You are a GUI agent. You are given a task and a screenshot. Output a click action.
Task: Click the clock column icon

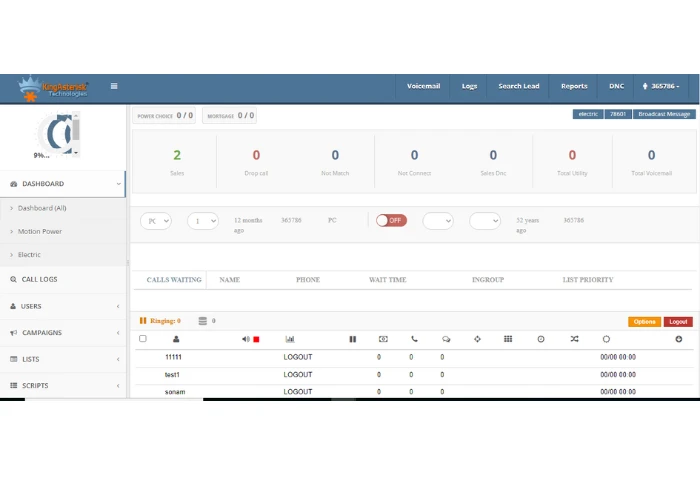coord(541,339)
